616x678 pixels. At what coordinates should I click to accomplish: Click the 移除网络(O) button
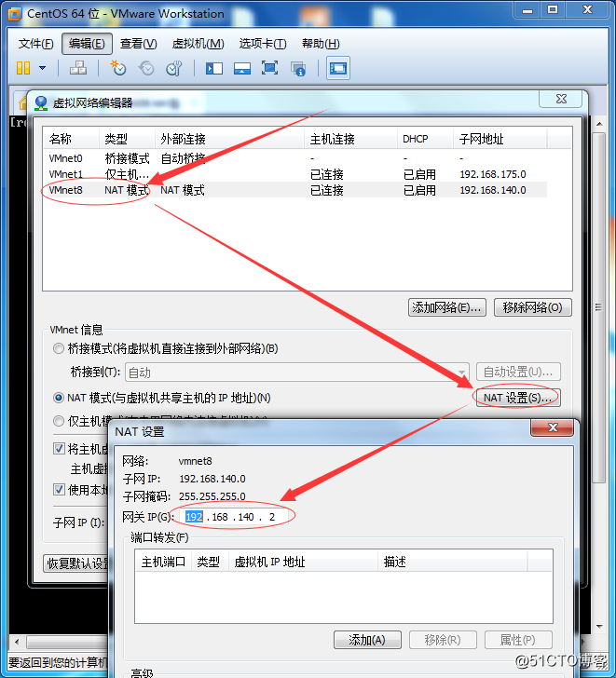pyautogui.click(x=532, y=307)
